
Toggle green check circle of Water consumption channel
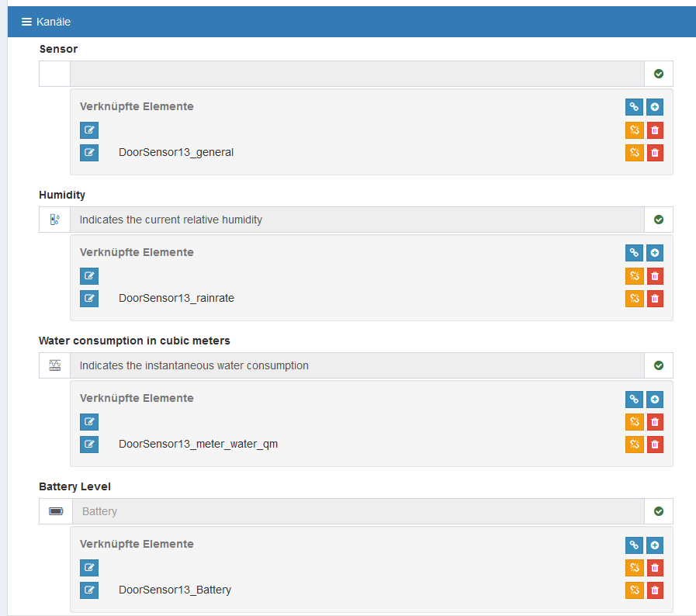click(x=659, y=365)
